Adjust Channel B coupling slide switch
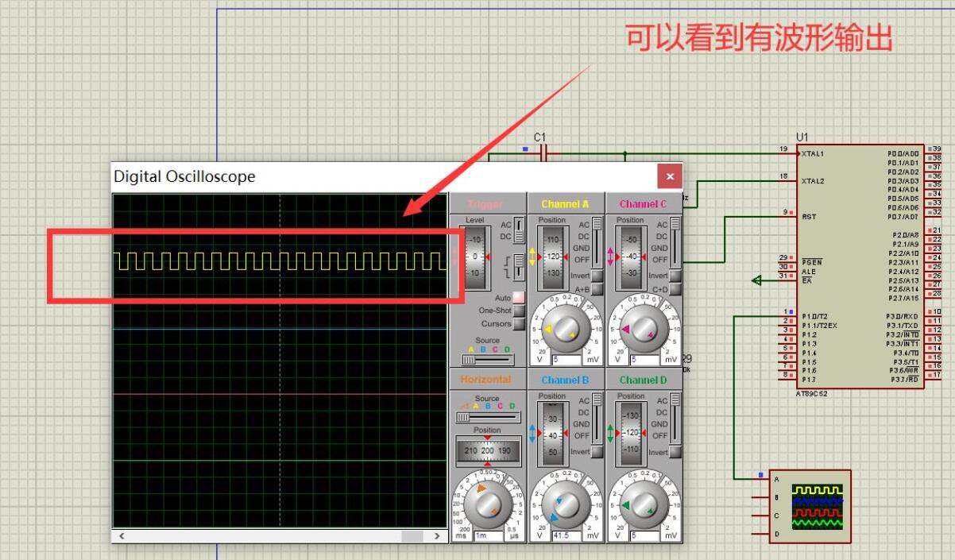 click(597, 418)
